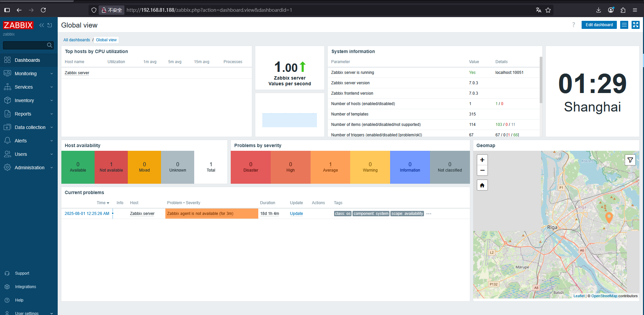The image size is (644, 315).
Task: Click the Reports icon in the sidebar
Action: (x=7, y=114)
